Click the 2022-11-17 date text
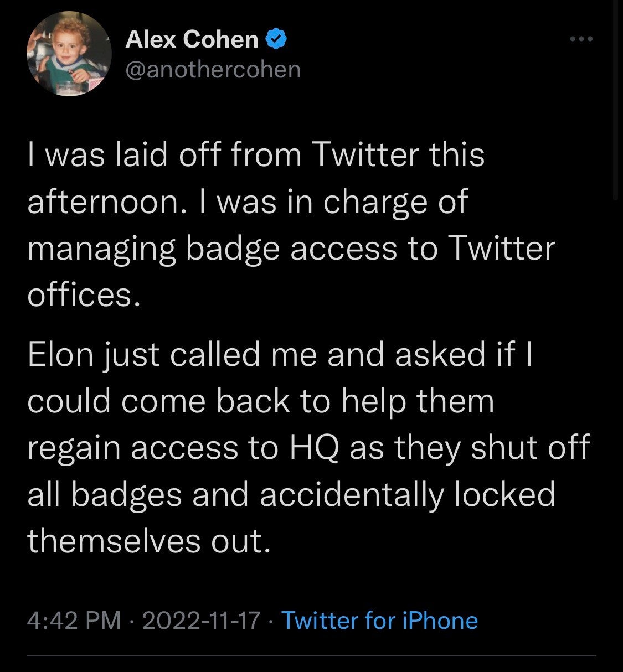Viewport: 623px width, 672px height. point(201,621)
